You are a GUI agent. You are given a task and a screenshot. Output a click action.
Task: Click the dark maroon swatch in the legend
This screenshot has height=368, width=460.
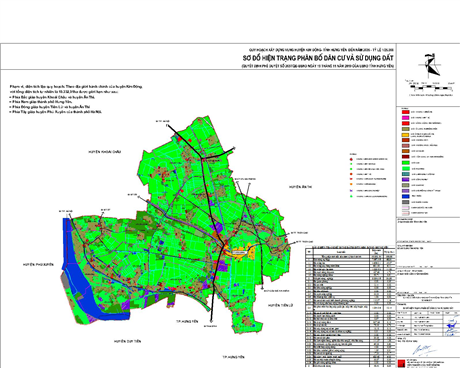tap(405, 157)
